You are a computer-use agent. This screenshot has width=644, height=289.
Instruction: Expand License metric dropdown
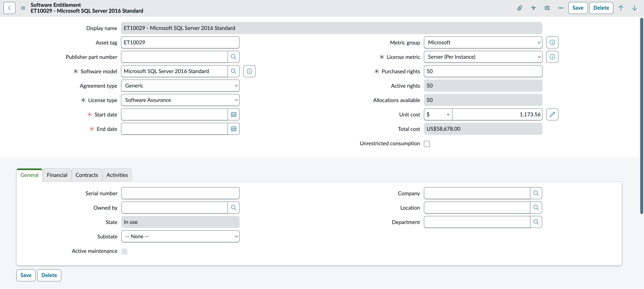[483, 57]
